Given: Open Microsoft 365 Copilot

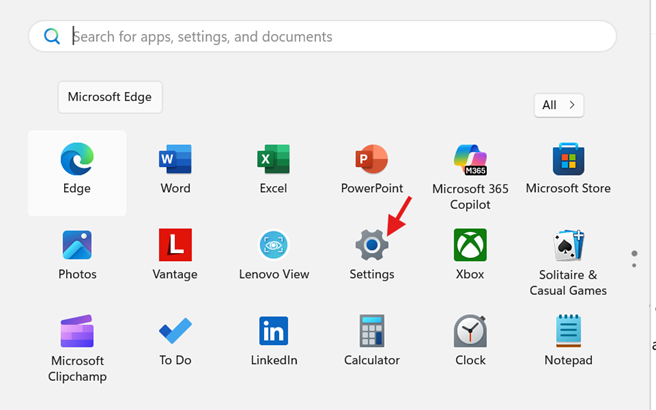Looking at the screenshot, I should (x=470, y=160).
